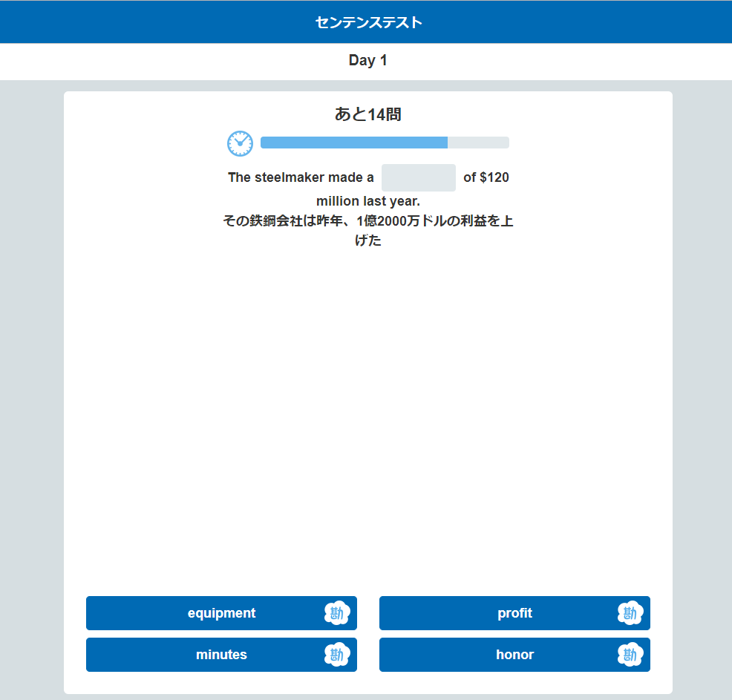
Task: Click the 勘 badge on the minutes answer
Action: click(x=336, y=655)
